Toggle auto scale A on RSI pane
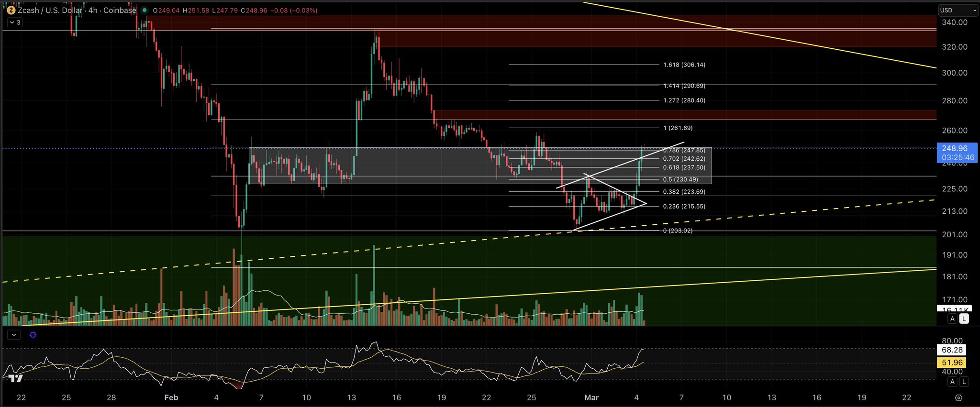The height and width of the screenshot is (407, 980). point(952,382)
